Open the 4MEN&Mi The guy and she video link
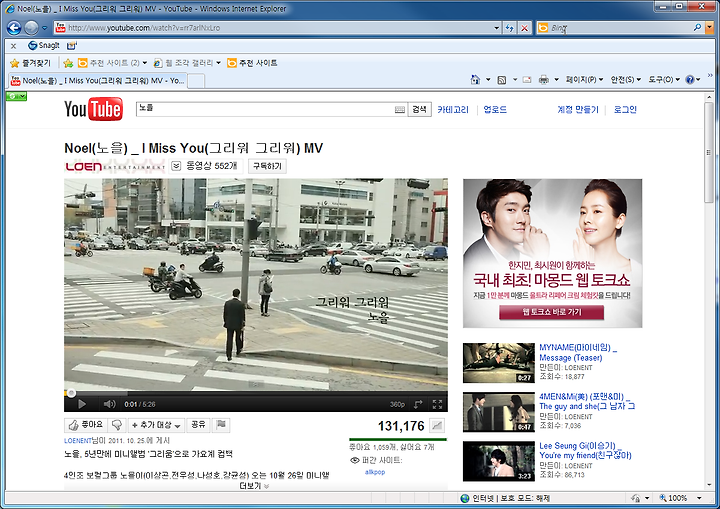The height and width of the screenshot is (509, 720). coord(587,401)
